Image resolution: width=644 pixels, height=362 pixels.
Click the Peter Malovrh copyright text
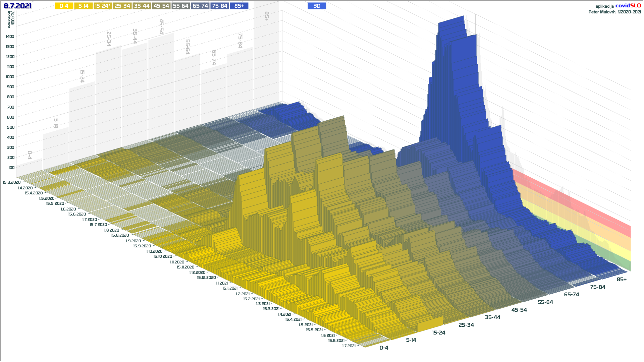coord(614,12)
